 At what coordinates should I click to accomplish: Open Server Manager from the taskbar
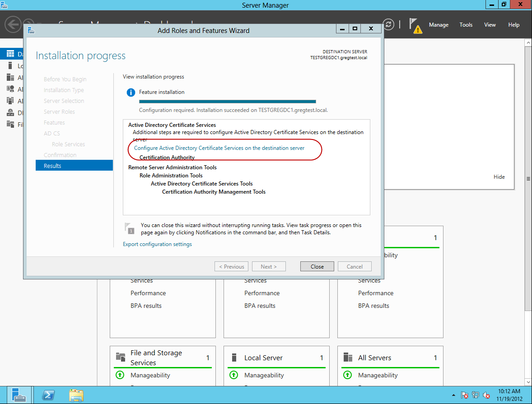pyautogui.click(x=19, y=395)
